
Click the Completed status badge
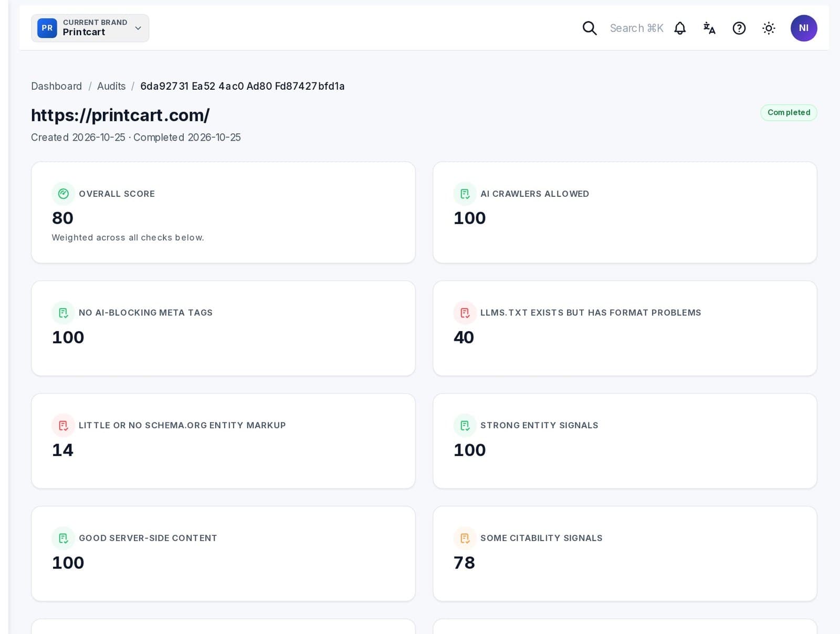[789, 112]
